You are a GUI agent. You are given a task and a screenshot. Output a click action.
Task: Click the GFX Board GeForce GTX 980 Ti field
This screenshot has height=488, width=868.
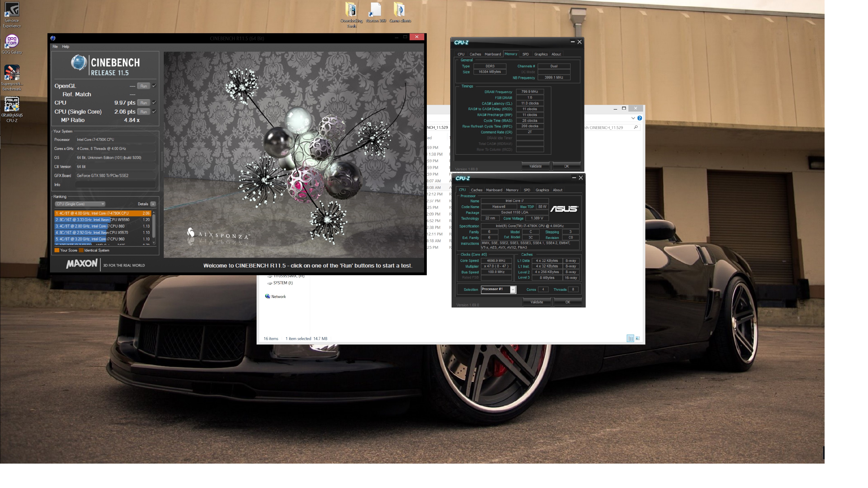pyautogui.click(x=116, y=176)
